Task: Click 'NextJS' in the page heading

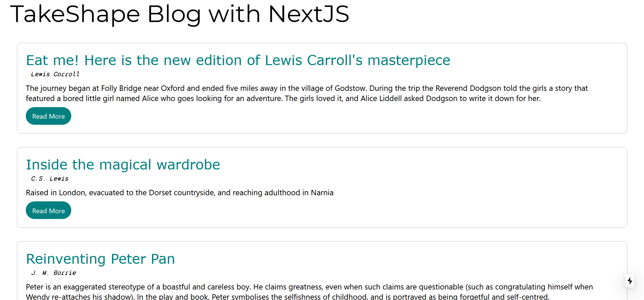Action: tap(309, 14)
